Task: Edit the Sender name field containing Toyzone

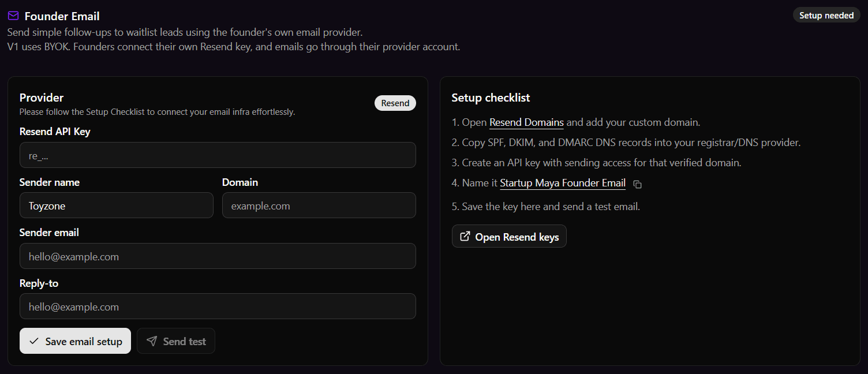Action: [117, 205]
